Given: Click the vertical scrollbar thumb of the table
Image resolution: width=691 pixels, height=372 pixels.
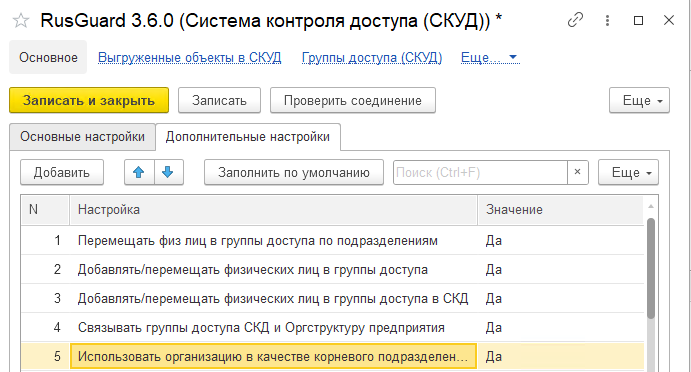Looking at the screenshot, I should click(x=651, y=268).
